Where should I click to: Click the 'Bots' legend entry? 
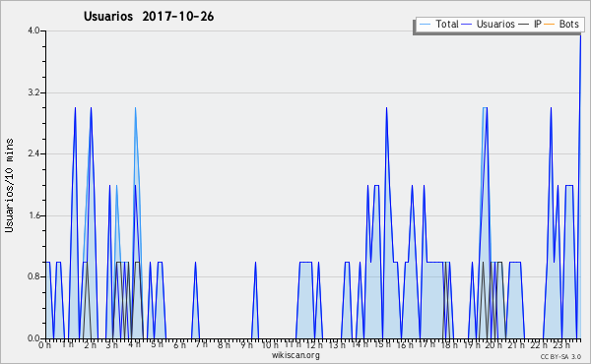[x=568, y=24]
